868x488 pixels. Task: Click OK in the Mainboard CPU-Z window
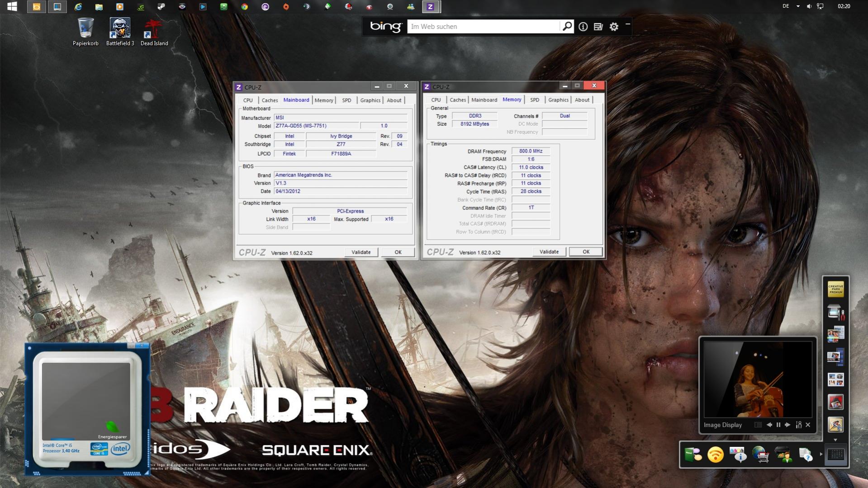(x=398, y=252)
